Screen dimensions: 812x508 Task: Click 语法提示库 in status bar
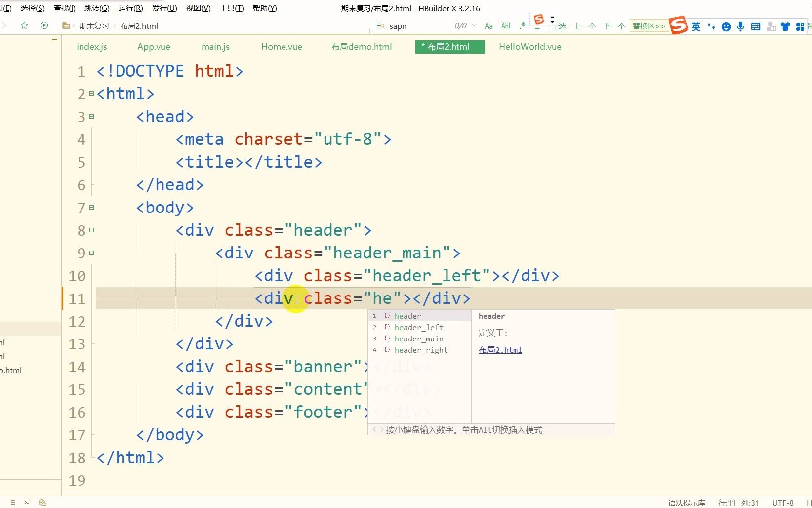pos(687,503)
